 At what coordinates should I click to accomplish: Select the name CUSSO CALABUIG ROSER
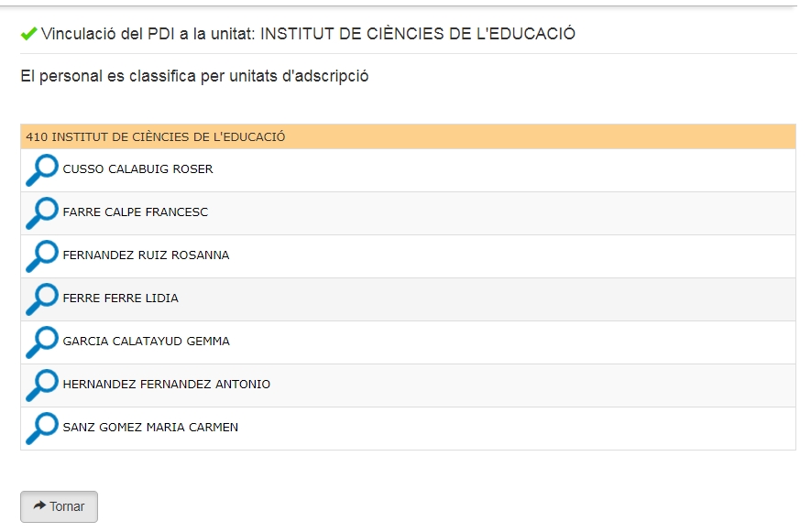(x=137, y=169)
